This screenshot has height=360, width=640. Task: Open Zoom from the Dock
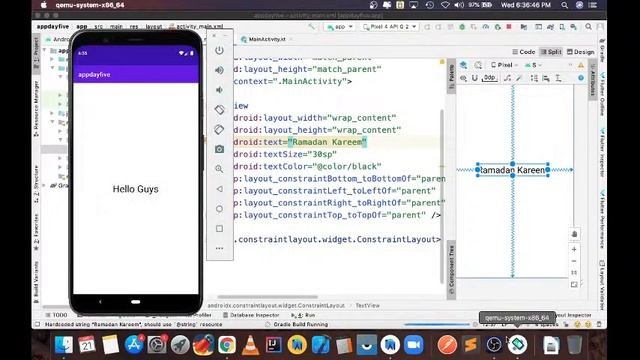tap(413, 345)
